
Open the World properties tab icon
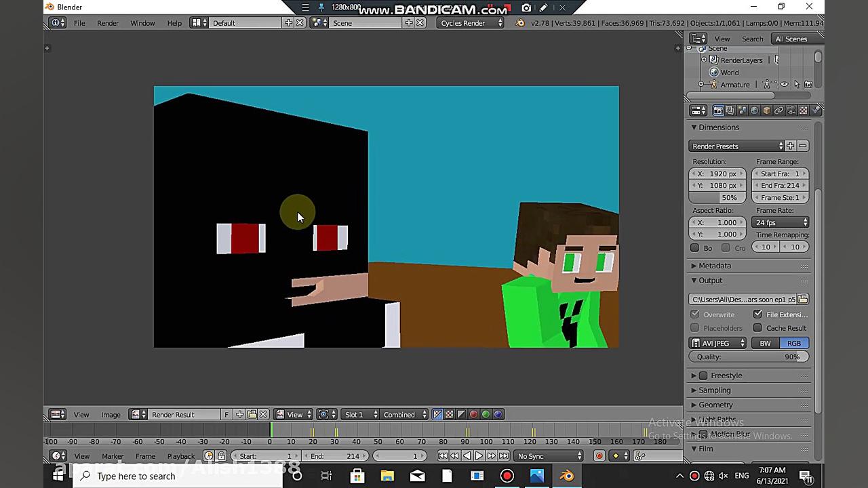pyautogui.click(x=754, y=110)
